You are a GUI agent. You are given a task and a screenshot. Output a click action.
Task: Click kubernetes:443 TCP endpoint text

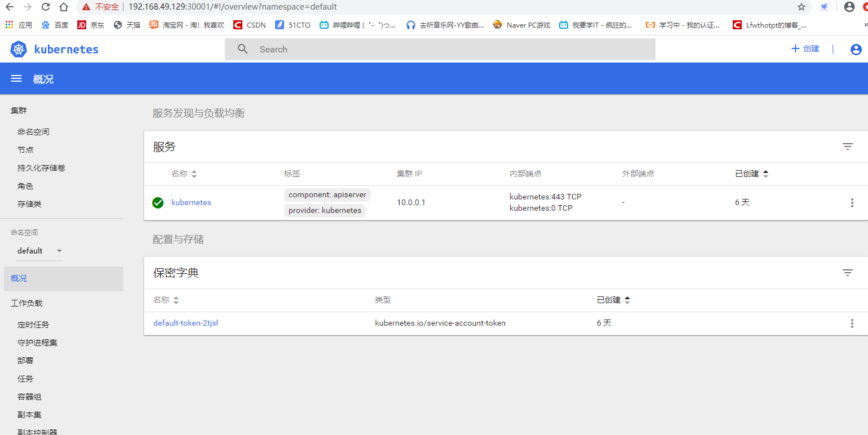pyautogui.click(x=546, y=197)
